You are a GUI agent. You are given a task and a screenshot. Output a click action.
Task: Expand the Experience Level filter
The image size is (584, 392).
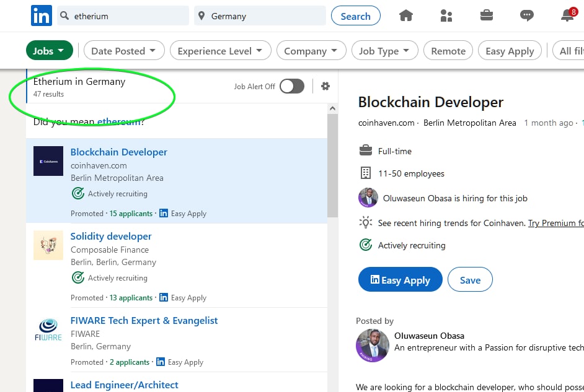tap(220, 51)
